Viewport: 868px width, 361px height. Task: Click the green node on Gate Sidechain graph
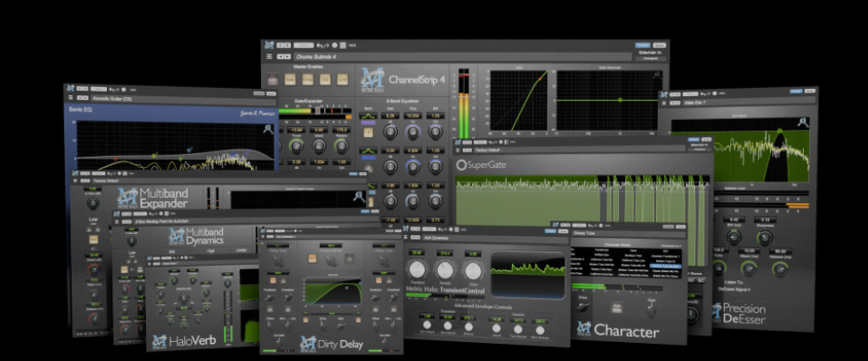[x=620, y=100]
